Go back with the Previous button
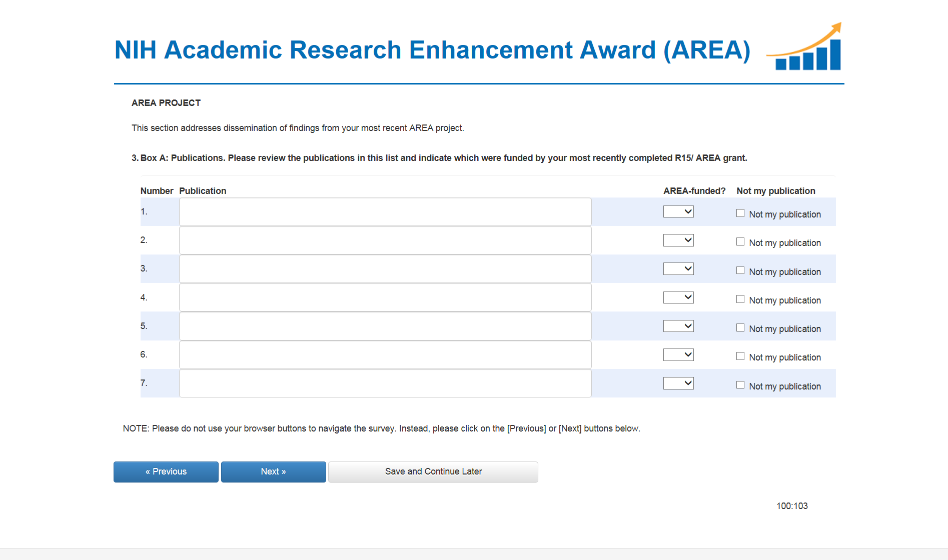The height and width of the screenshot is (560, 948). click(166, 471)
